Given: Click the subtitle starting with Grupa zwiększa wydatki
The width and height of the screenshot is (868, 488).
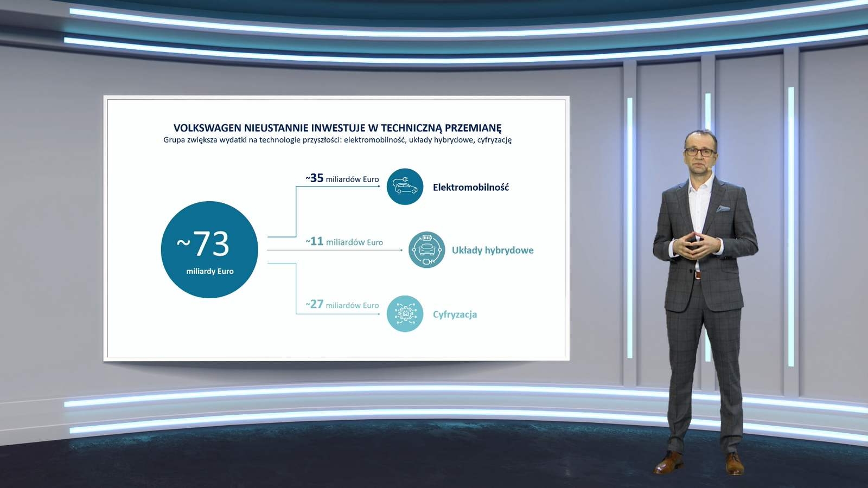Looking at the screenshot, I should (x=337, y=140).
